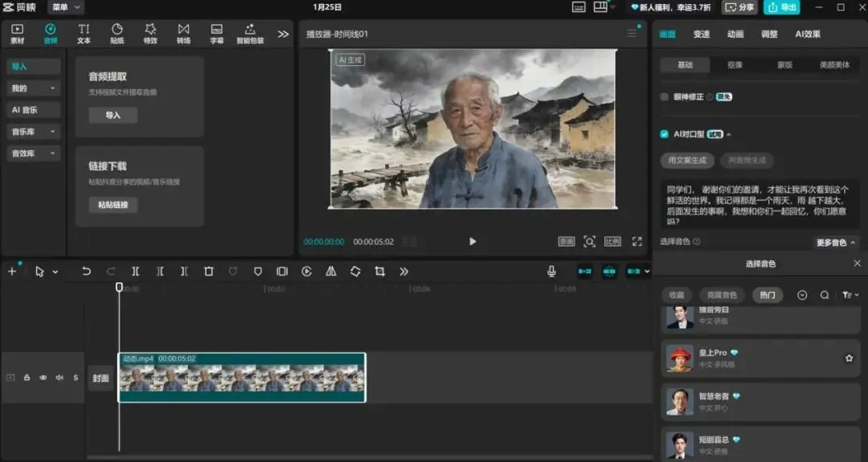
Task: Click the 导出 export button
Action: pos(782,7)
